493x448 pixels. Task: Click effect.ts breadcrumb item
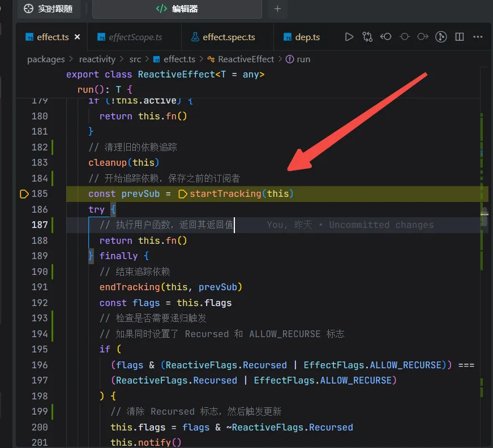174,59
